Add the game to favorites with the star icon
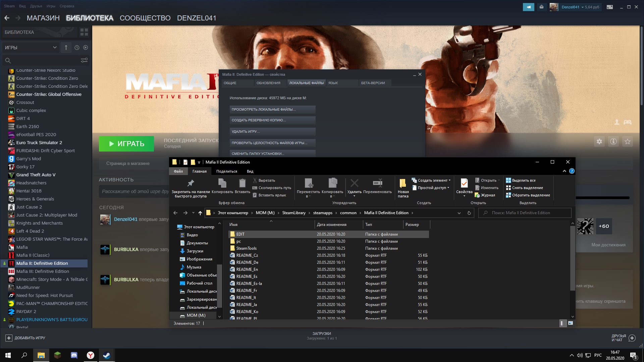This screenshot has height=362, width=644. [x=627, y=141]
